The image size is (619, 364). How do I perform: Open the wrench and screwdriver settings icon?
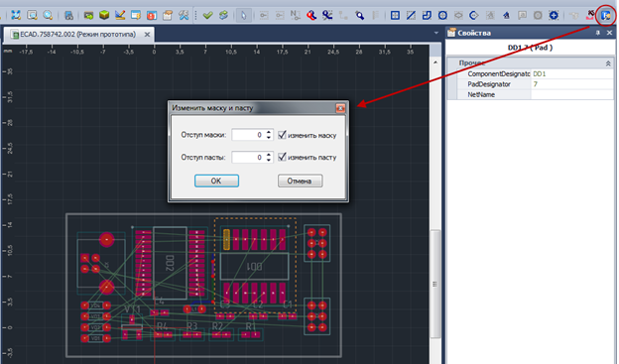[184, 15]
